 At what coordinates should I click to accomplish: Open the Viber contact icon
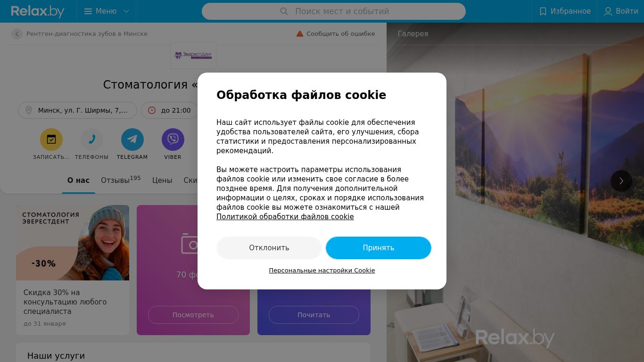173,140
